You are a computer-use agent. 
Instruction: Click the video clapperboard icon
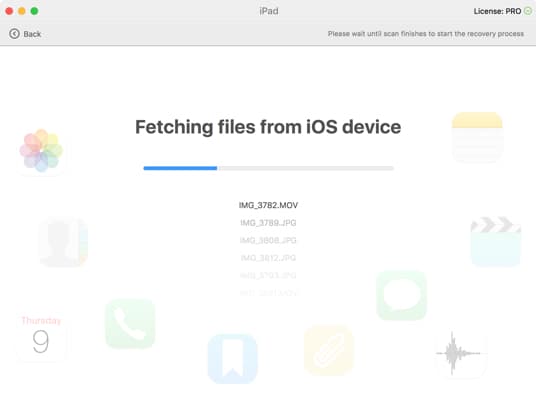[x=496, y=241]
